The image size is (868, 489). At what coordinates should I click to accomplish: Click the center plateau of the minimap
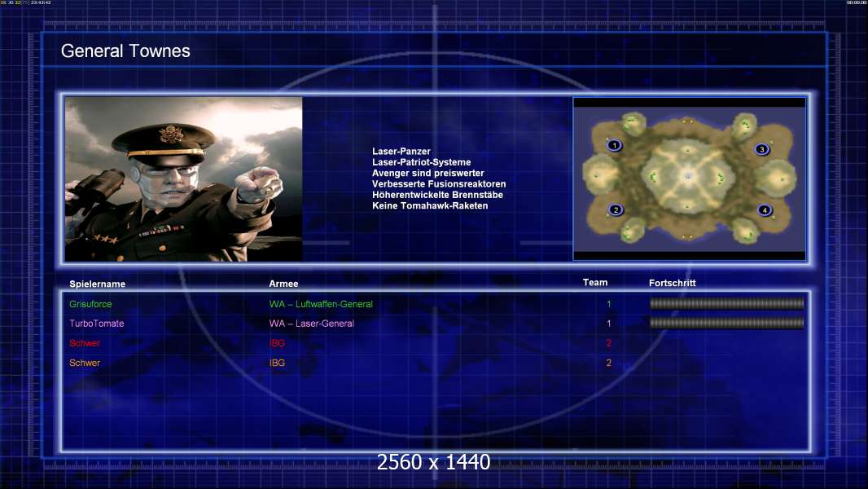coord(687,176)
